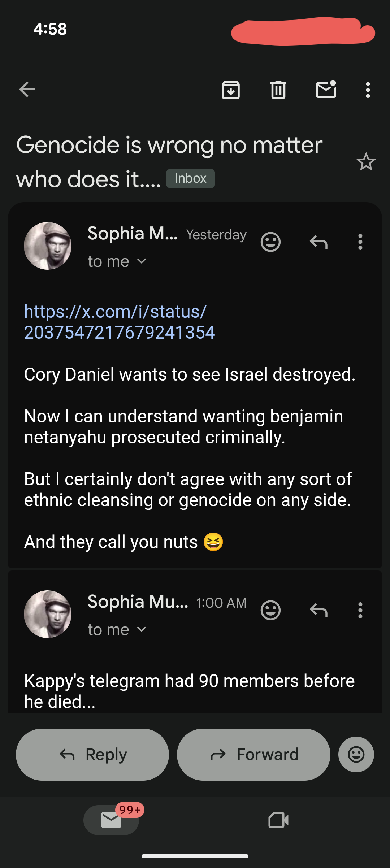390x868 pixels.
Task: Expand recipient details of first message
Action: point(142,261)
